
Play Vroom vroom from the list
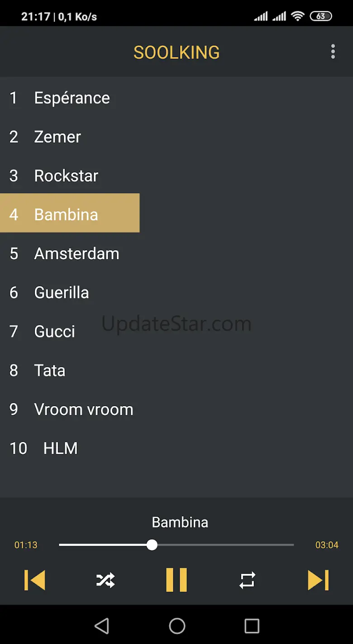pos(84,410)
